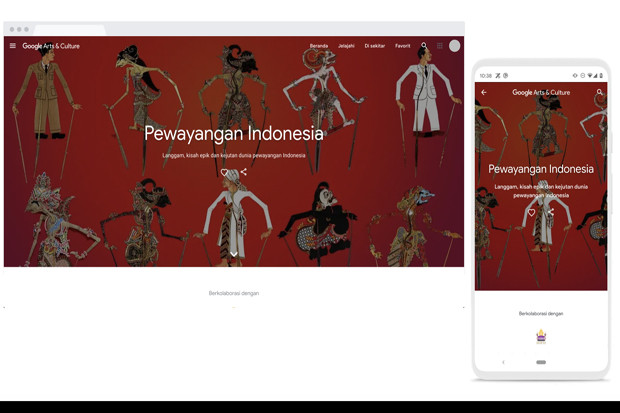
Task: Click the round profile avatar
Action: pos(455,46)
